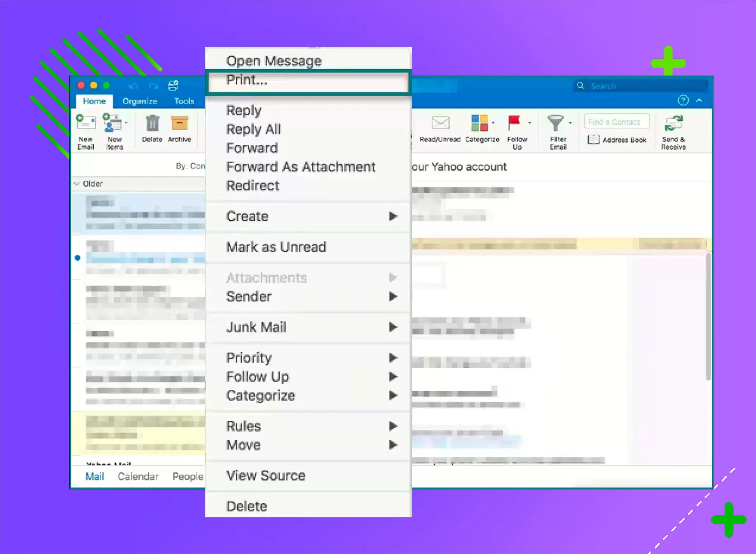Open the help question mark icon
The width and height of the screenshot is (756, 554).
pos(683,101)
